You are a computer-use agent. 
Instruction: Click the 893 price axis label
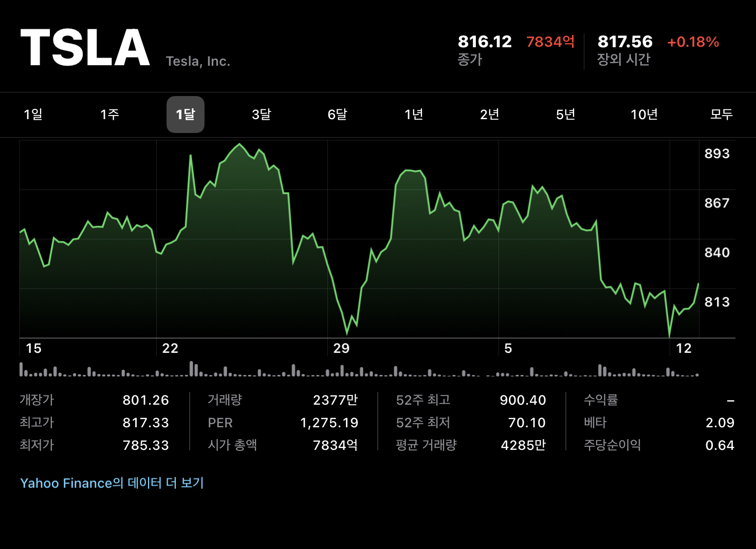717,154
